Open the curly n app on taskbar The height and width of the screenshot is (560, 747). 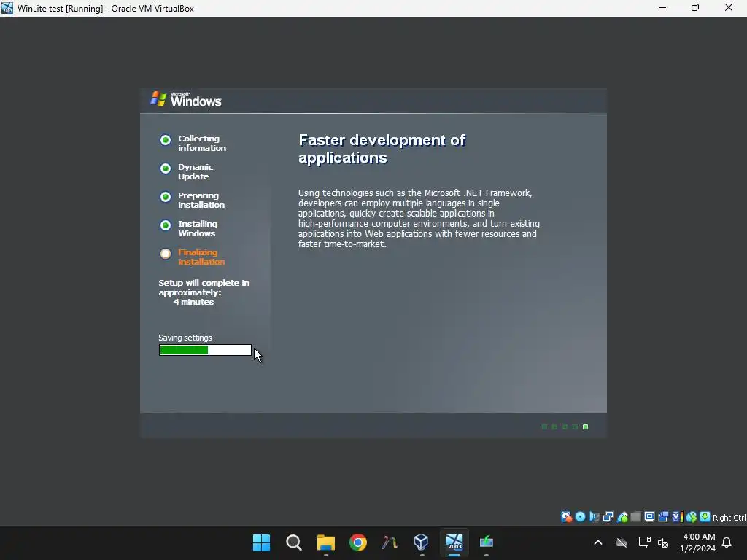[x=390, y=542]
